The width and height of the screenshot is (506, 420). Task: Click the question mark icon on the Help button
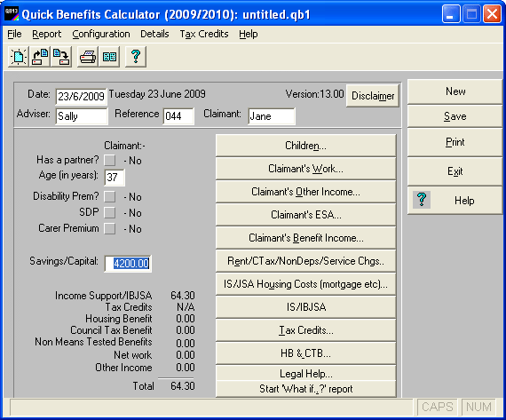click(x=422, y=200)
